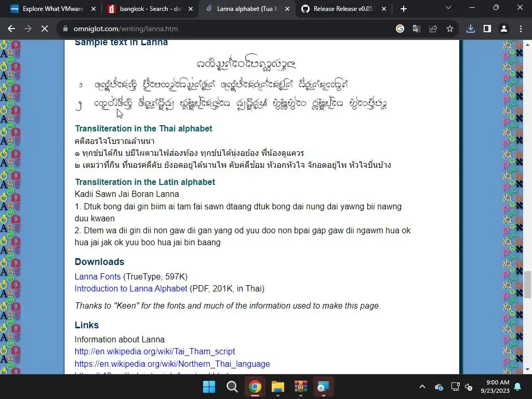Viewport: 532px width, 399px height.
Task: Click the Thanks to Keen acknowledgement
Action: [228, 305]
